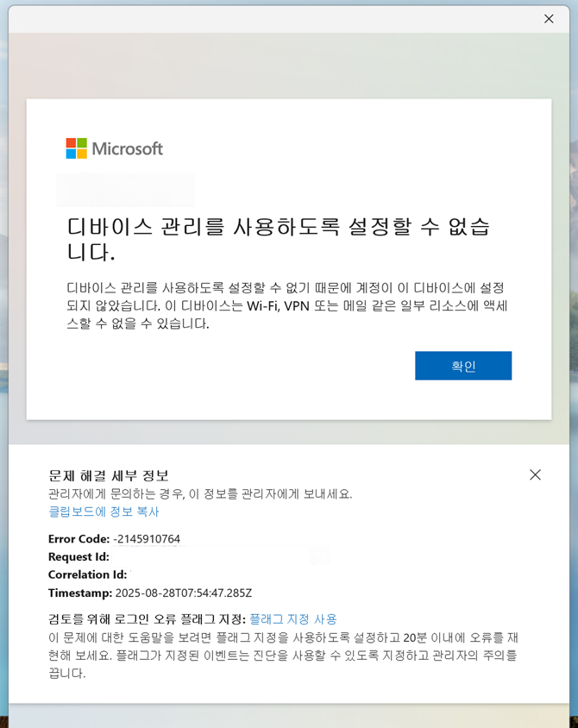Close the troubleshooting details panel
578x728 pixels.
(x=535, y=474)
